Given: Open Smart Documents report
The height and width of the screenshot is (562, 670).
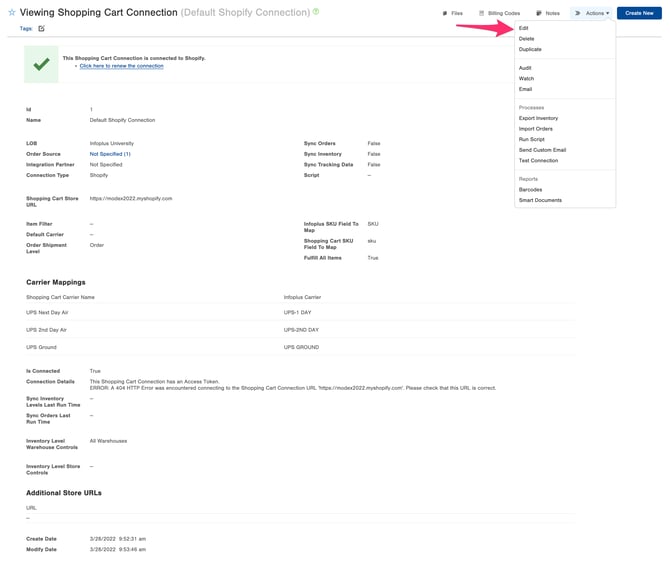Looking at the screenshot, I should click(540, 200).
